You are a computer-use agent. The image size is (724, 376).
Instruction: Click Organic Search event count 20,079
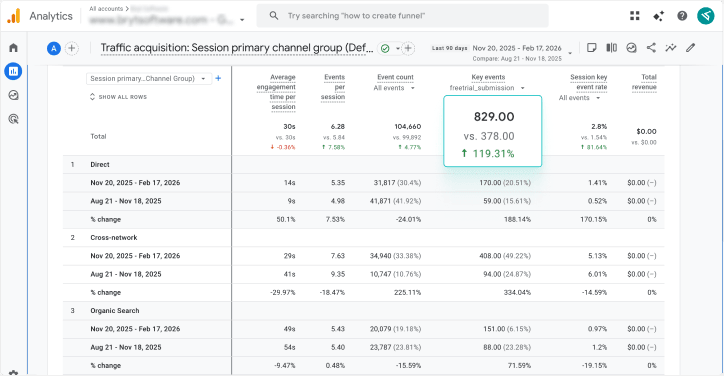pyautogui.click(x=380, y=329)
